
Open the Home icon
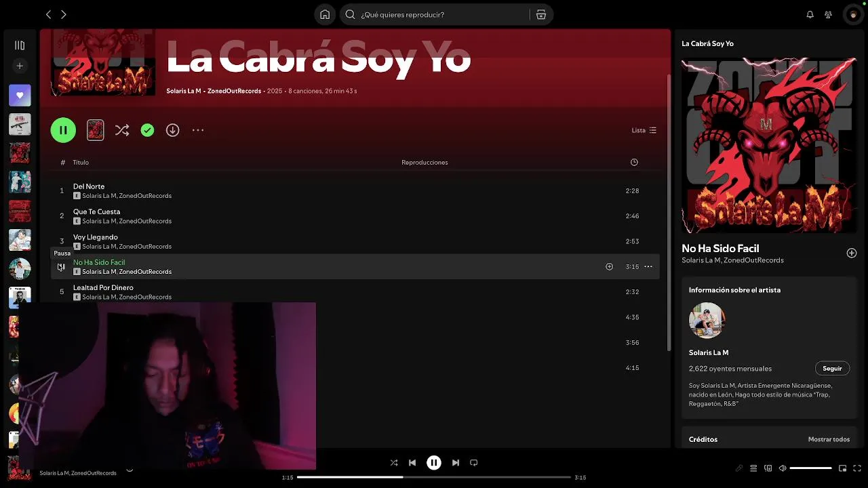click(x=325, y=14)
